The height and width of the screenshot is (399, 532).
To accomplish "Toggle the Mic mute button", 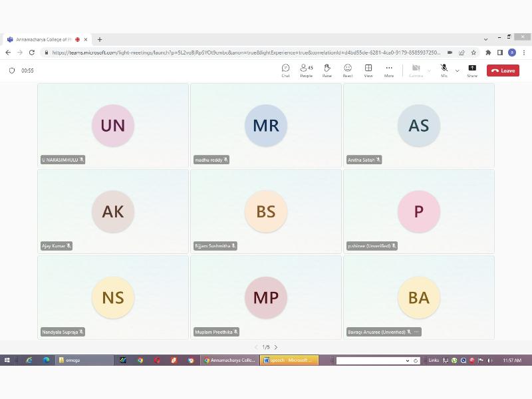I will pos(444,69).
